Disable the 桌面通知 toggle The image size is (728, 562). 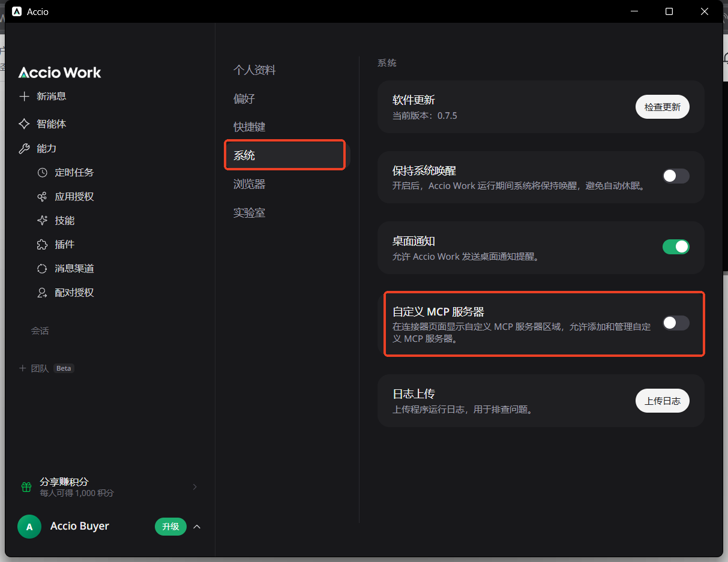coord(676,247)
